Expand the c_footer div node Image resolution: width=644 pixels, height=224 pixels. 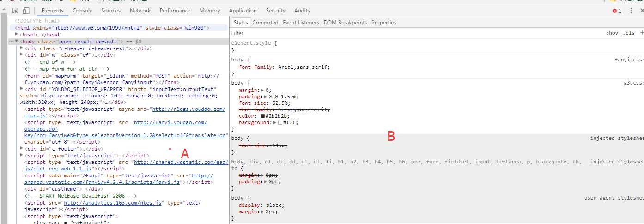click(22, 149)
